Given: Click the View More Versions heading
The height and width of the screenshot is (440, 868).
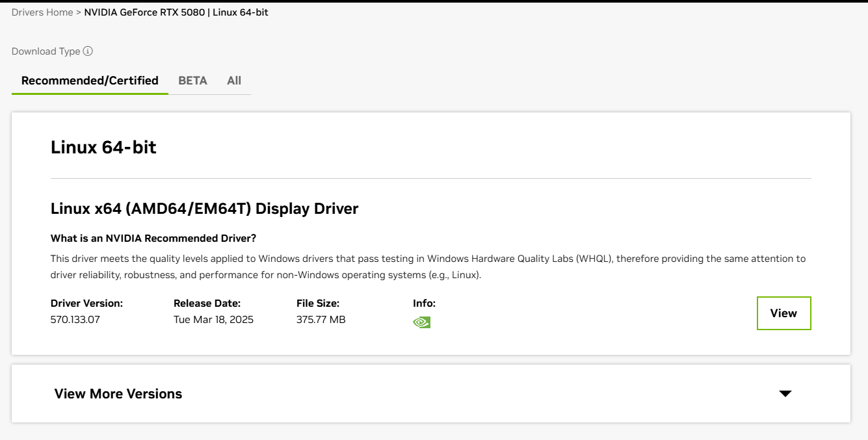Looking at the screenshot, I should point(118,394).
